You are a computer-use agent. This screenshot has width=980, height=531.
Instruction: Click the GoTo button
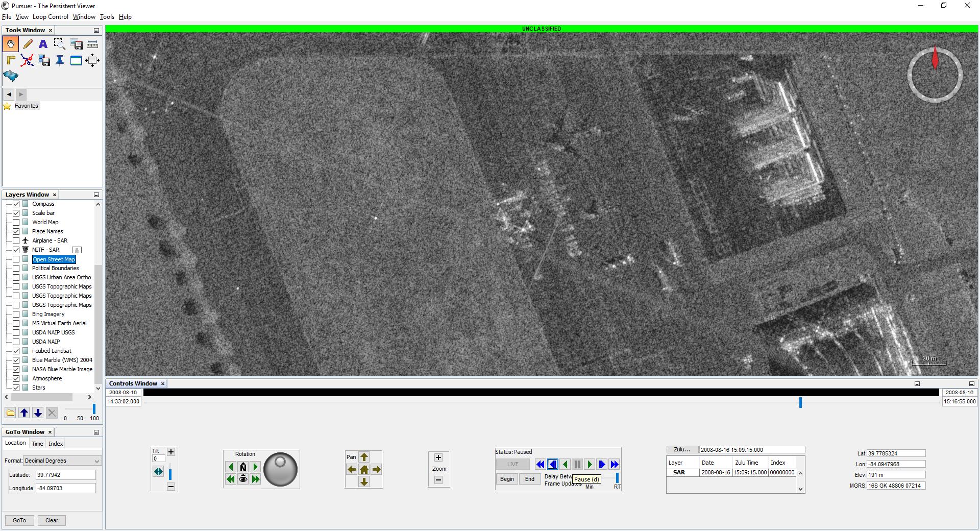coord(19,520)
